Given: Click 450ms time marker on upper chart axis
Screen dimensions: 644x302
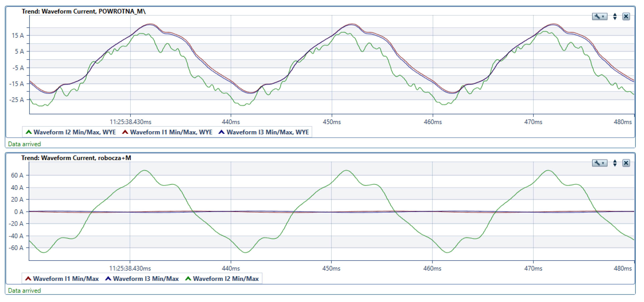Looking at the screenshot, I should point(332,122).
